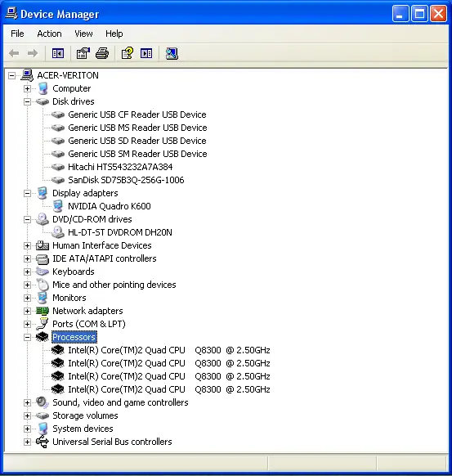The height and width of the screenshot is (476, 452).
Task: Click the Universal Serial Bus controllers icon
Action: [x=43, y=442]
